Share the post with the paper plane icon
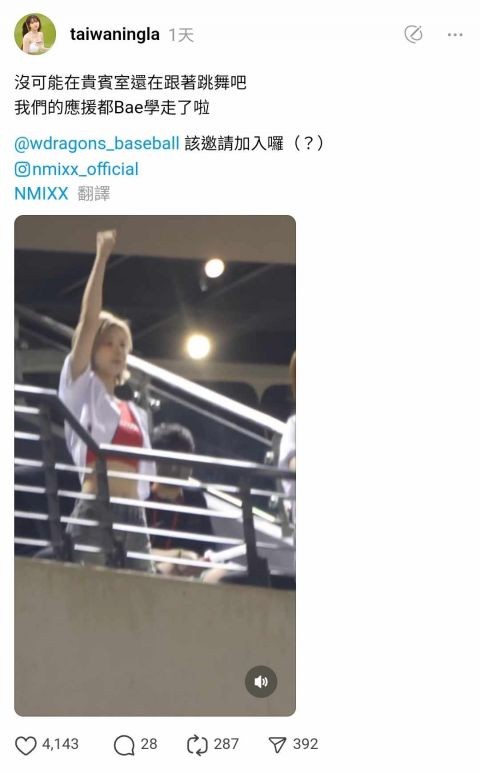Screen dimensions: 480x773 [x=277, y=745]
